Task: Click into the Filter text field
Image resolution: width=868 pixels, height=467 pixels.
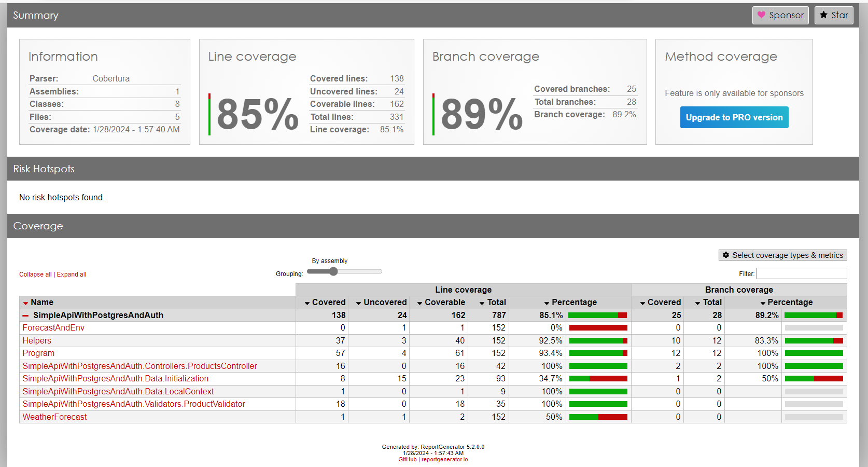Action: 801,273
